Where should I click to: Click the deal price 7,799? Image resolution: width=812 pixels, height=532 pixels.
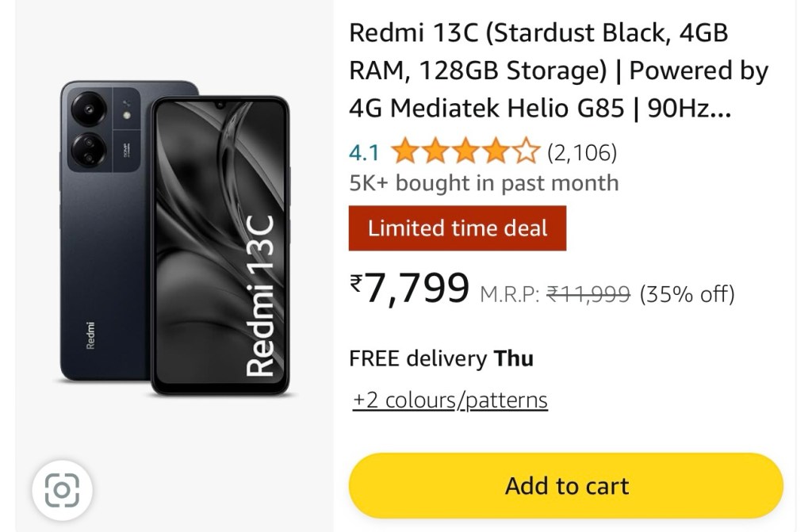[x=416, y=289]
